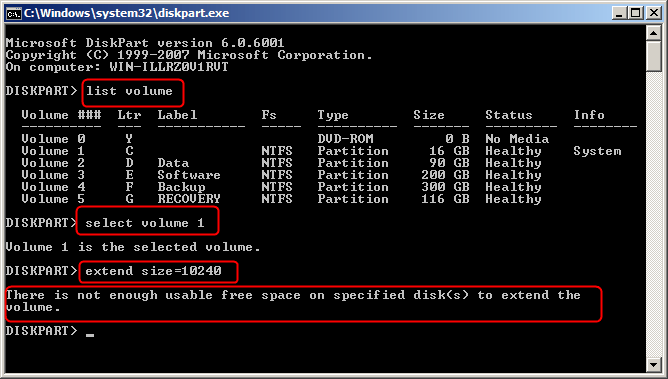The image size is (668, 379).
Task: Click the 'Volume 2' row entry
Action: tap(53, 163)
